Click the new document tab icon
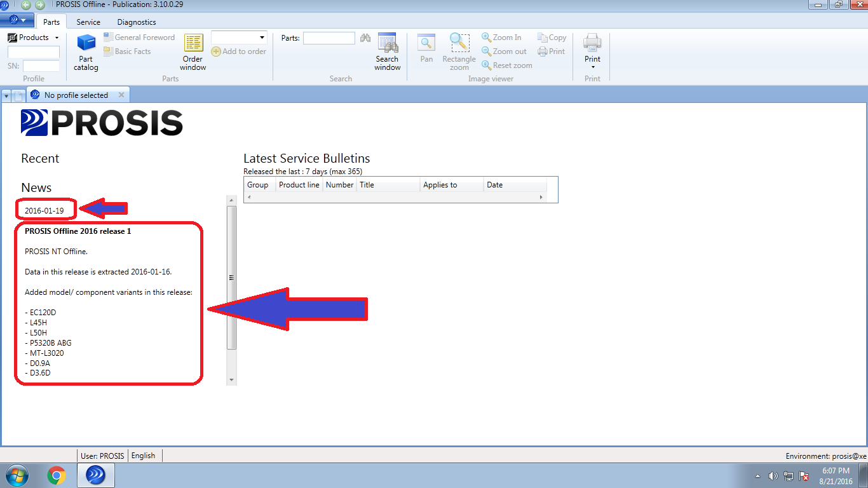The image size is (868, 488). point(19,96)
